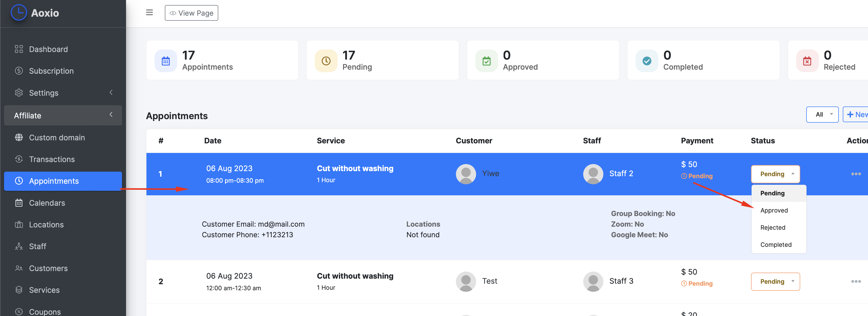Open View Page button
868x316 pixels.
[191, 13]
